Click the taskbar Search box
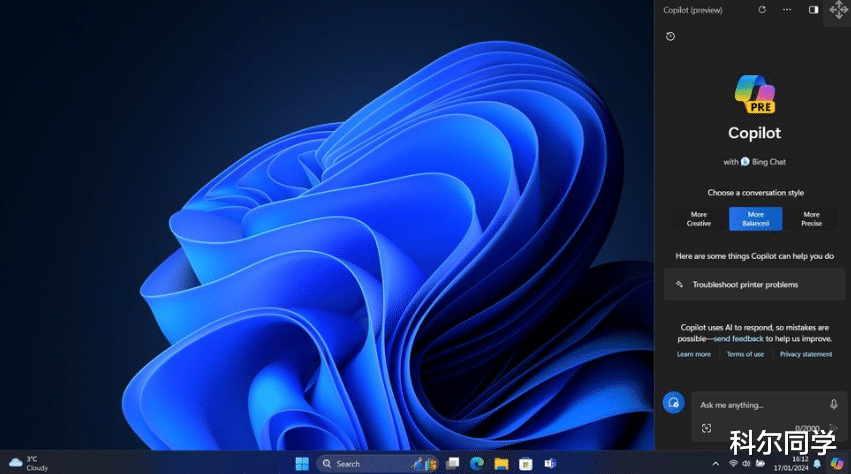 (x=377, y=464)
